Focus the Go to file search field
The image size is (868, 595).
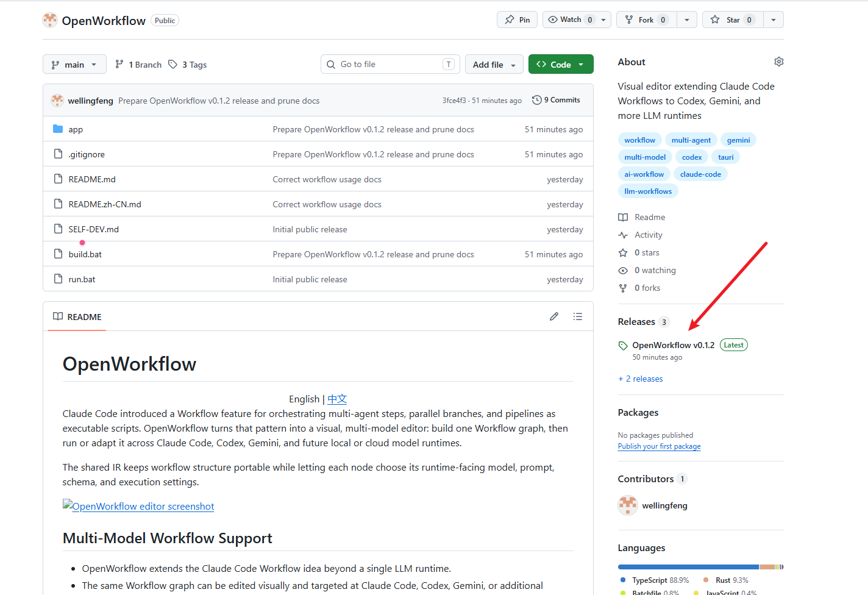(x=390, y=64)
